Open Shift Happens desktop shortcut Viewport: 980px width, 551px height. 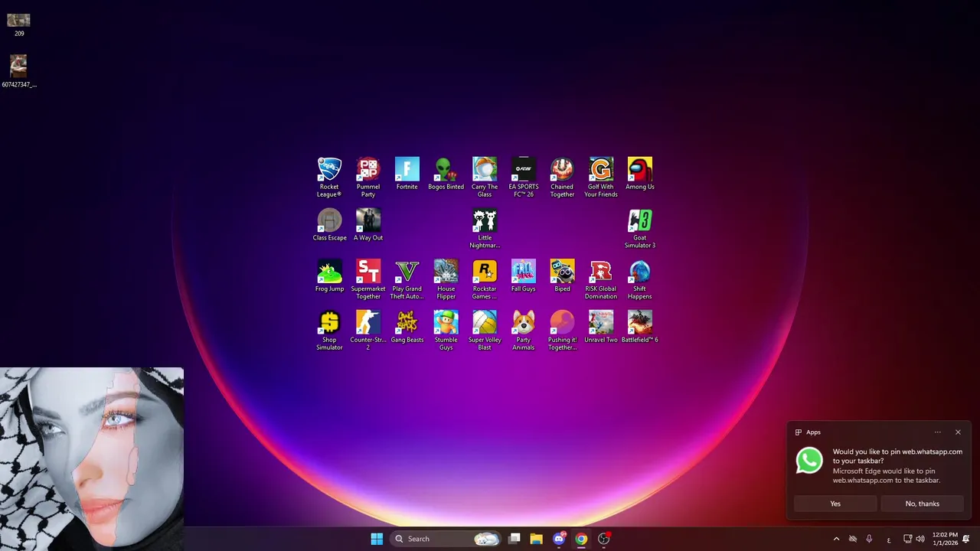click(640, 279)
